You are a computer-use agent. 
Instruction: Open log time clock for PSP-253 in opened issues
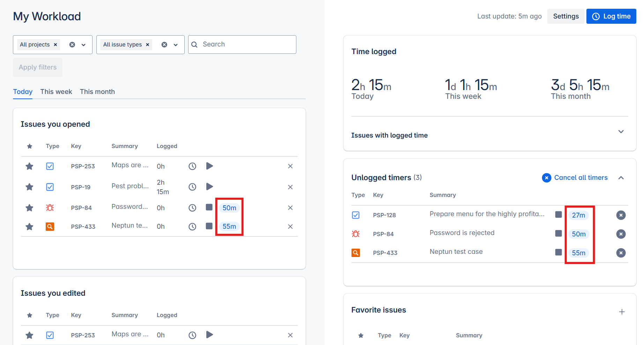pyautogui.click(x=192, y=166)
